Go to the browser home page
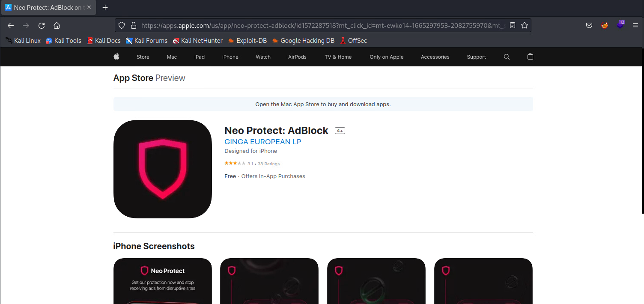 [57, 25]
